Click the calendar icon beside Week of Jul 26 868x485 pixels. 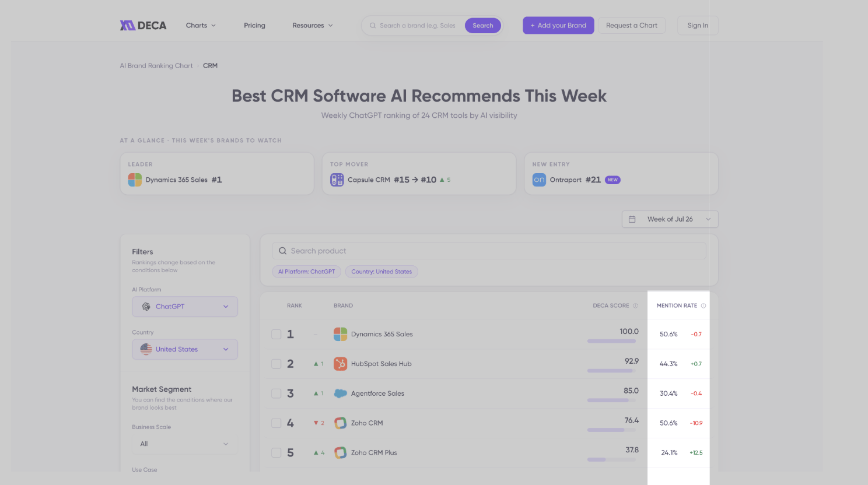[x=632, y=219]
